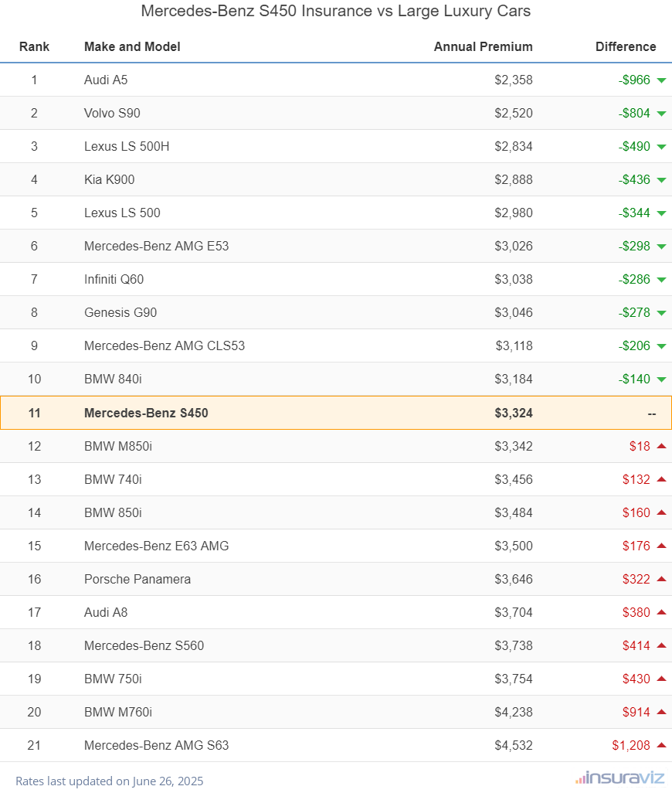Image resolution: width=672 pixels, height=793 pixels.
Task: Select the 'BMW 740i' model name
Action: [114, 479]
